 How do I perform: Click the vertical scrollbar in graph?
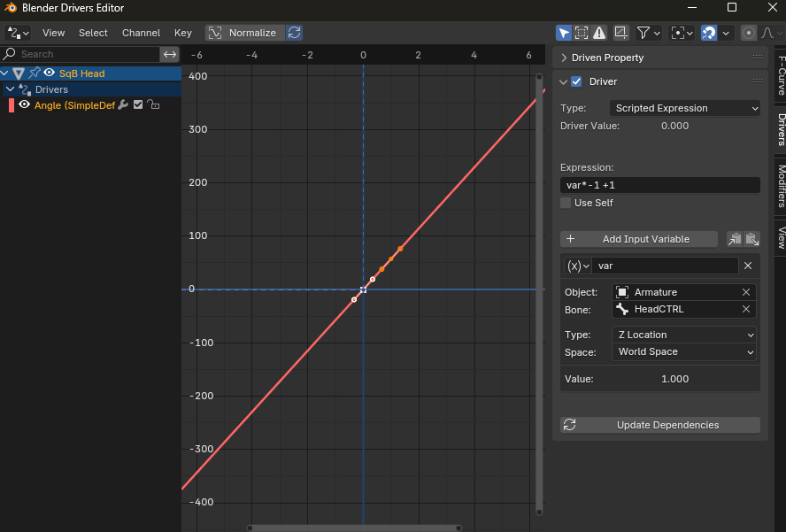tap(539, 295)
